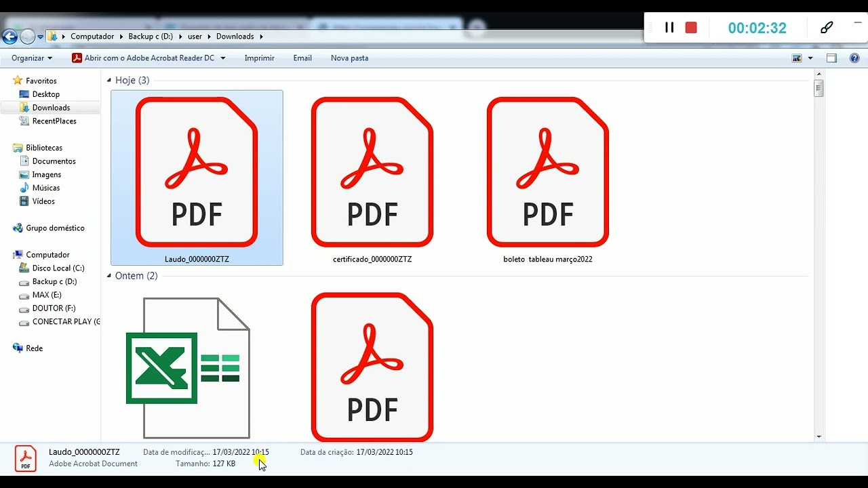Minimize the recording toolbar
The image size is (868, 488).
point(859,22)
